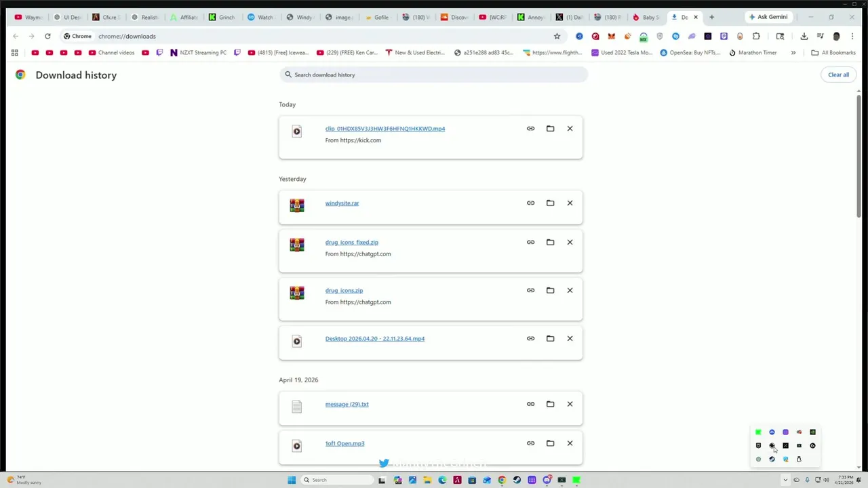Screen dimensions: 868x488
Task: Focus the Search download history field
Action: (433, 75)
